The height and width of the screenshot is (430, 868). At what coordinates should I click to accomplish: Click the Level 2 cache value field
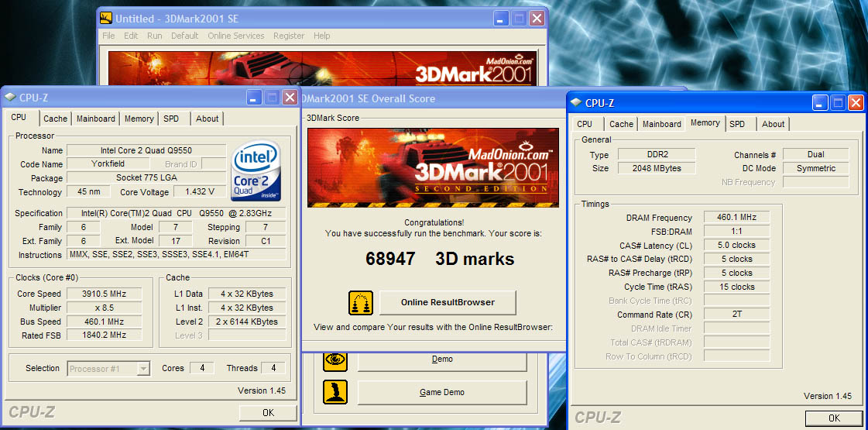pyautogui.click(x=247, y=322)
